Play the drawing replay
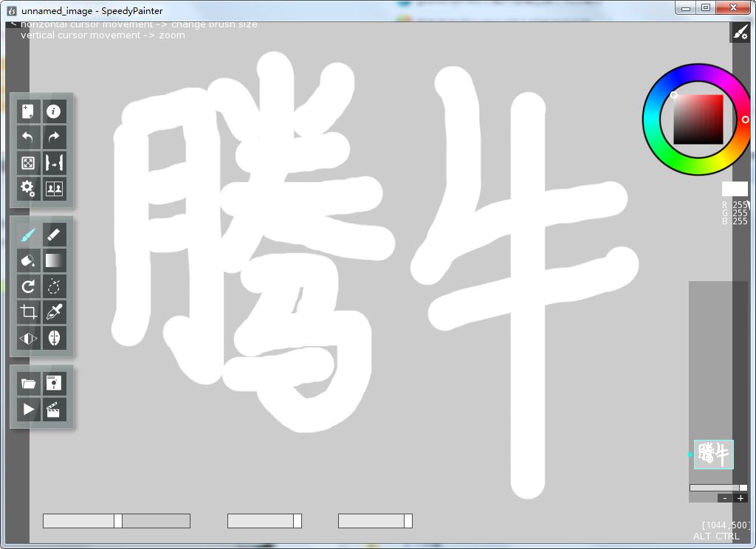This screenshot has width=756, height=549. tap(28, 410)
